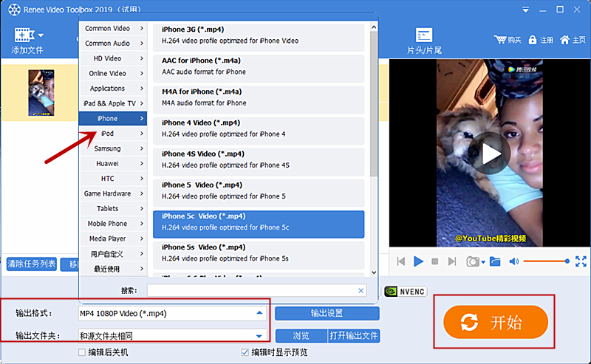This screenshot has height=364, width=591.
Task: Open the 最近使用 recent formats category
Action: 113,269
